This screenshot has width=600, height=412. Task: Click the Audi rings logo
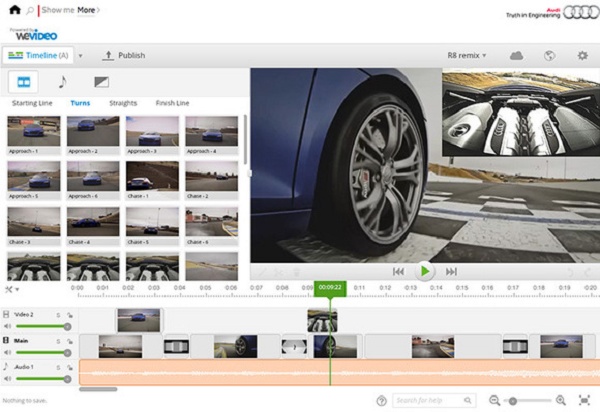click(582, 12)
